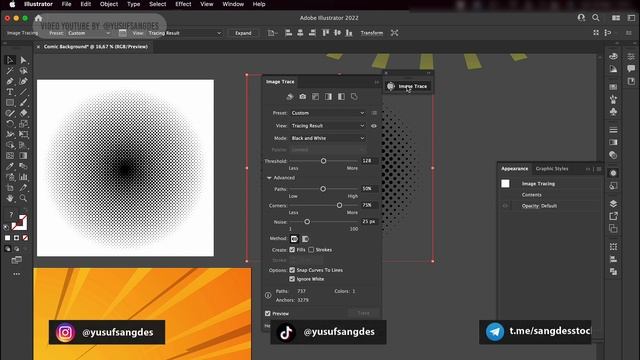Viewport: 640px width, 360px height.
Task: Select the Zoom magnifier tool
Action: [x=24, y=198]
